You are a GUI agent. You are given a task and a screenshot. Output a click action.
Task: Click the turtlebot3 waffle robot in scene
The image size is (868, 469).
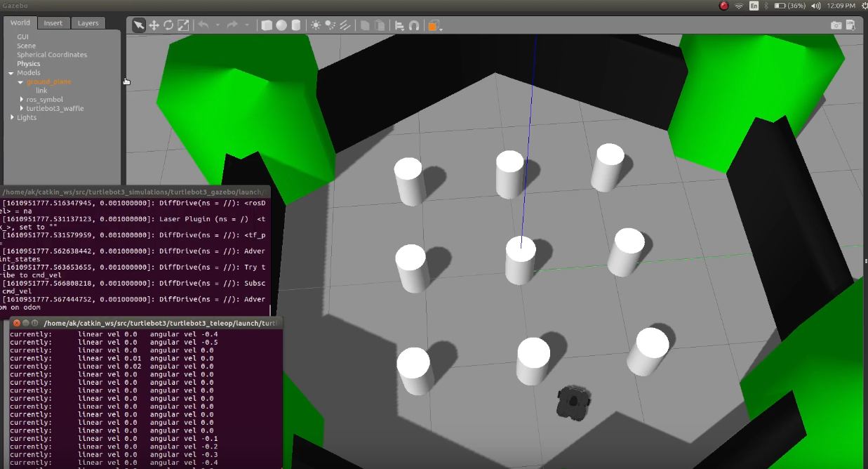point(573,403)
